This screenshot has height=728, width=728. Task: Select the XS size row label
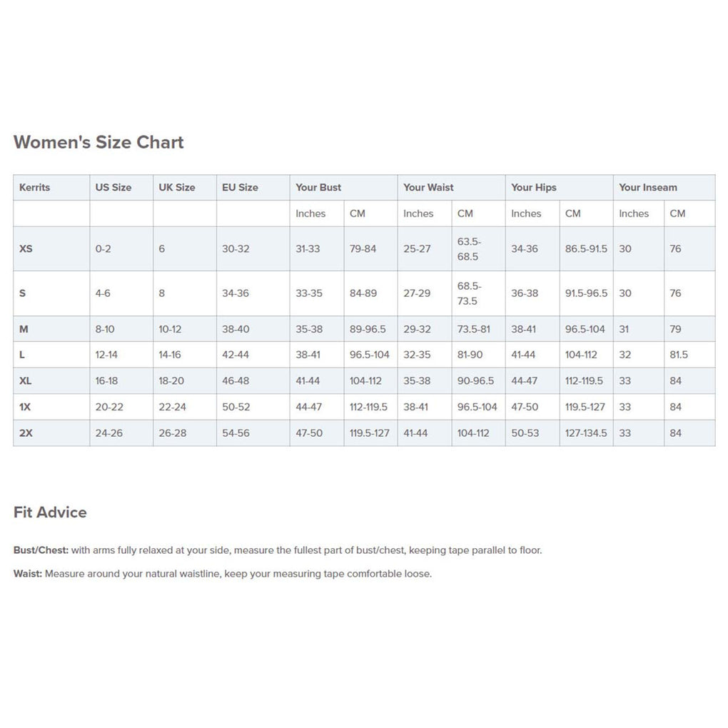(26, 249)
